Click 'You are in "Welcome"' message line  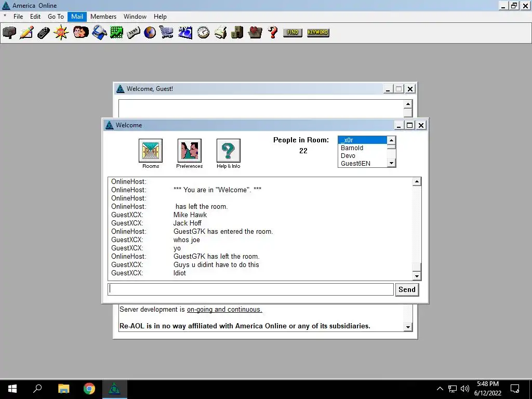tap(217, 190)
